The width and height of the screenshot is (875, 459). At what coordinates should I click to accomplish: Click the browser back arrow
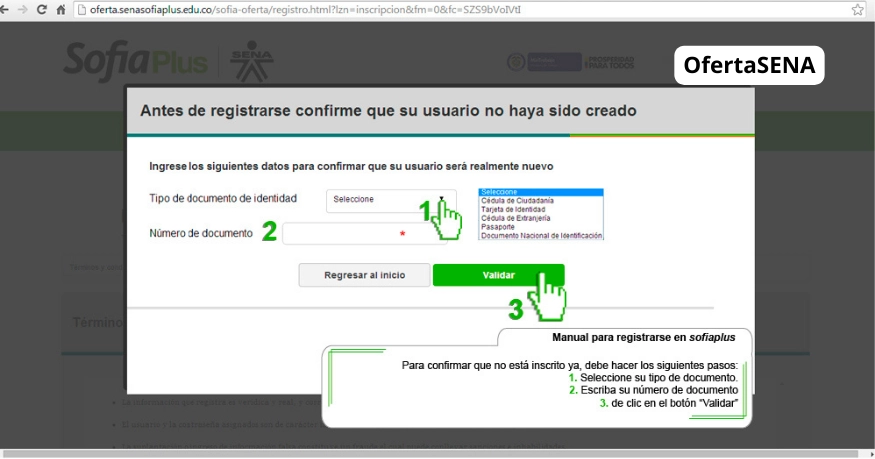pos(4,10)
